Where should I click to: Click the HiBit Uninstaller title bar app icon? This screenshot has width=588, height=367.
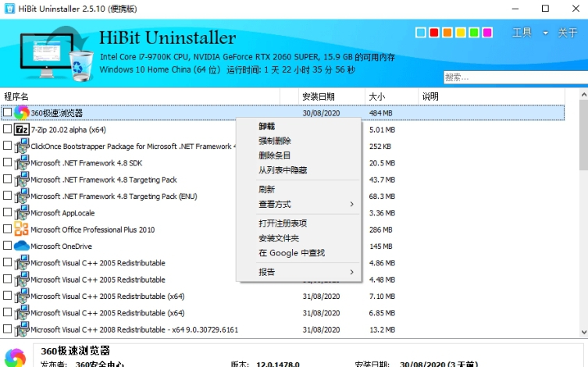click(x=9, y=9)
